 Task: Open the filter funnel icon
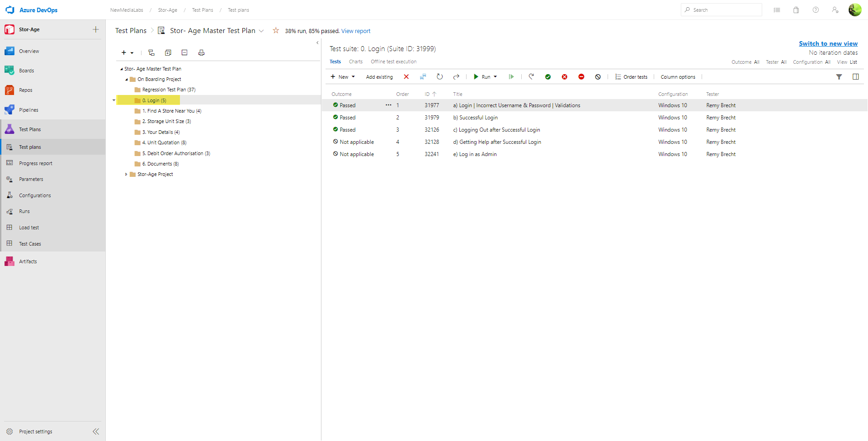point(839,77)
